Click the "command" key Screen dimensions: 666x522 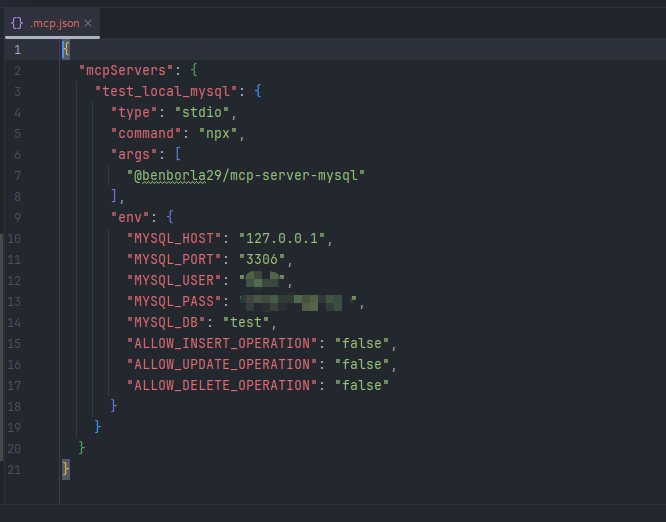pos(146,133)
